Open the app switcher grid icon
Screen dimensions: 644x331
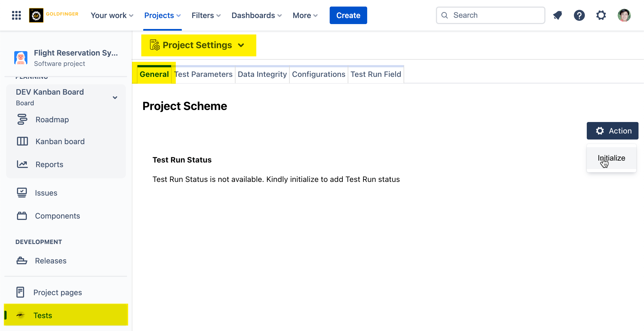point(16,15)
